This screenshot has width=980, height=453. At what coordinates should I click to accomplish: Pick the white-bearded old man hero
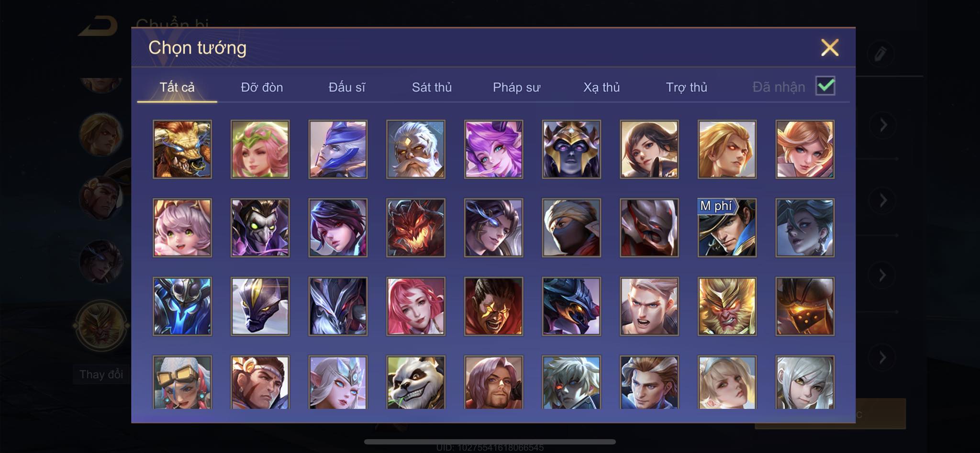pyautogui.click(x=416, y=149)
